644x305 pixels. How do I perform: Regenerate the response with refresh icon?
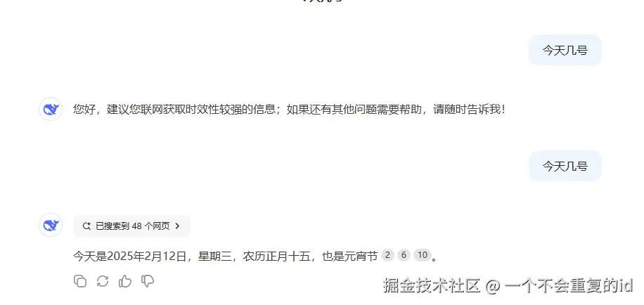click(103, 281)
